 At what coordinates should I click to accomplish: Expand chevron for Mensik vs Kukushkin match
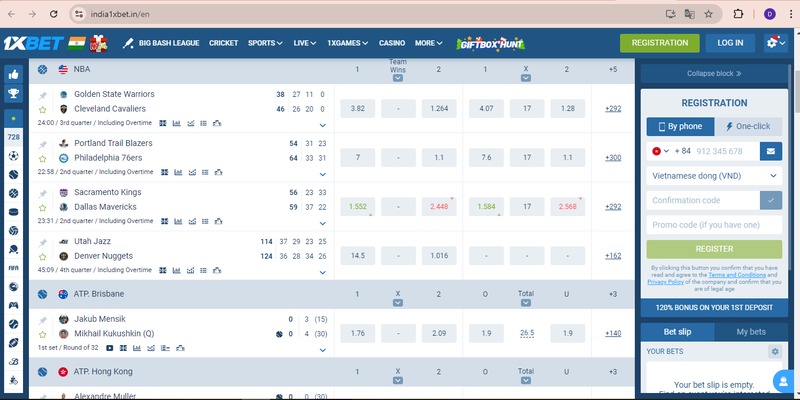322,350
